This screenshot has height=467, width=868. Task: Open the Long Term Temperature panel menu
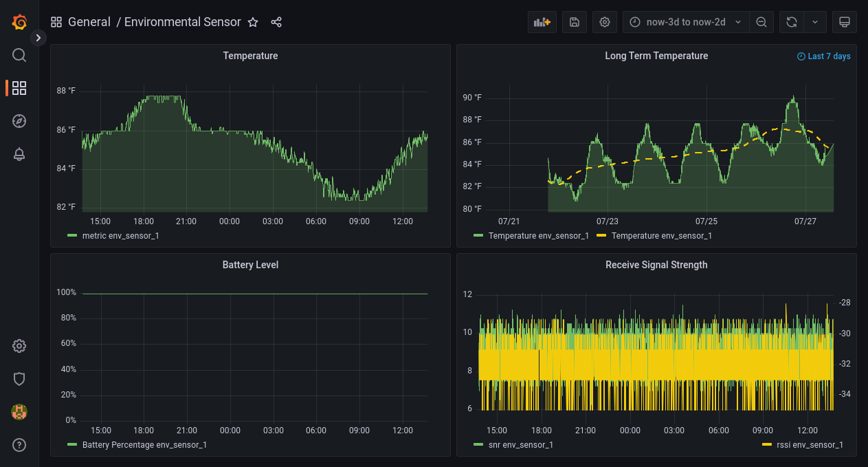656,56
